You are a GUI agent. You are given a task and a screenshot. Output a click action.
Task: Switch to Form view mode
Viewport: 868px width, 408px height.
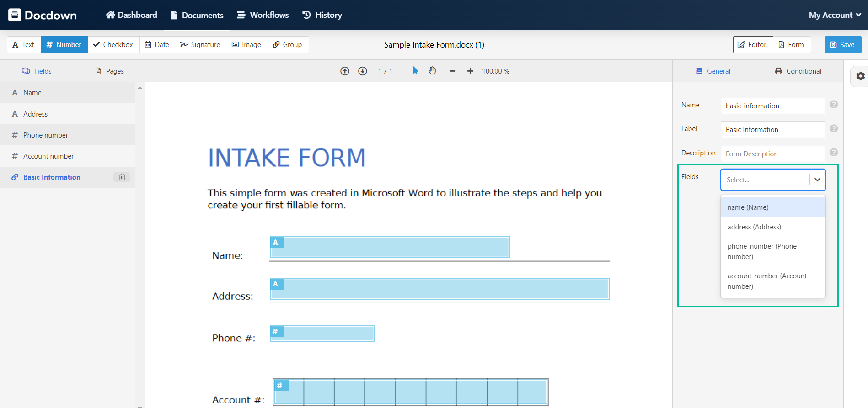pos(791,45)
